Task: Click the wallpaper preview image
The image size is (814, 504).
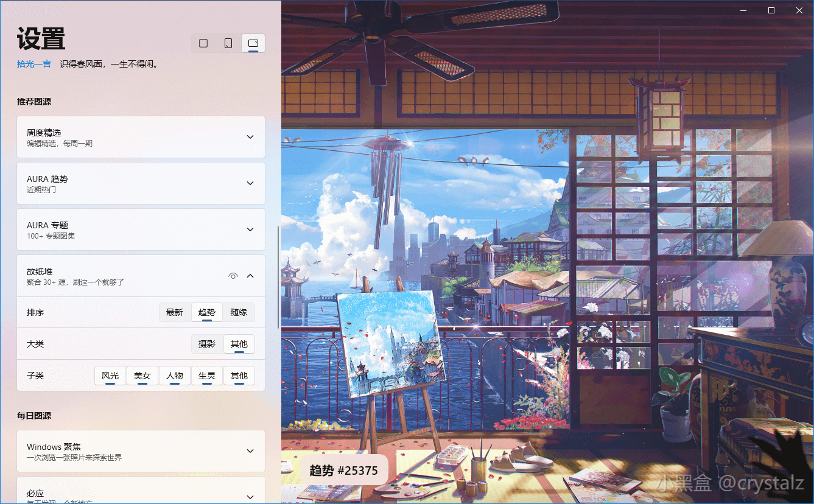Action: pos(547,252)
